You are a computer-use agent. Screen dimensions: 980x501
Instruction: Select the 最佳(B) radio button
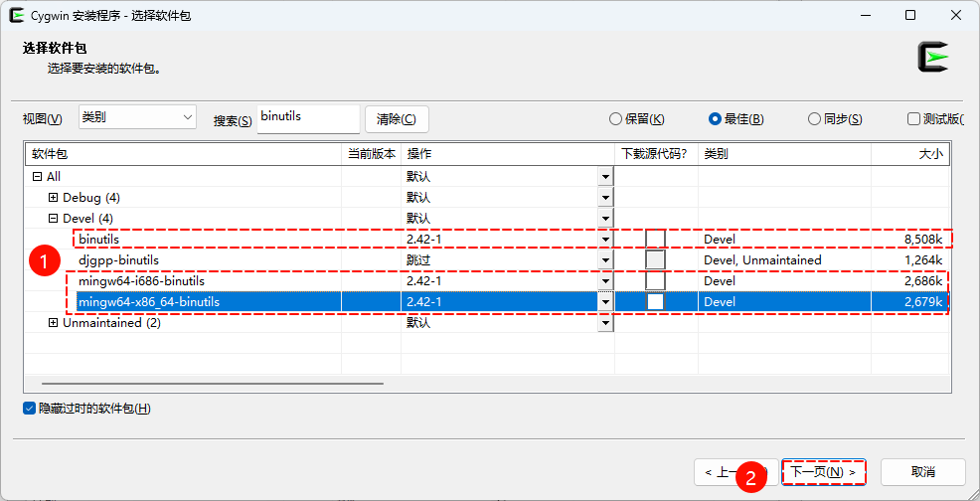[735, 119]
